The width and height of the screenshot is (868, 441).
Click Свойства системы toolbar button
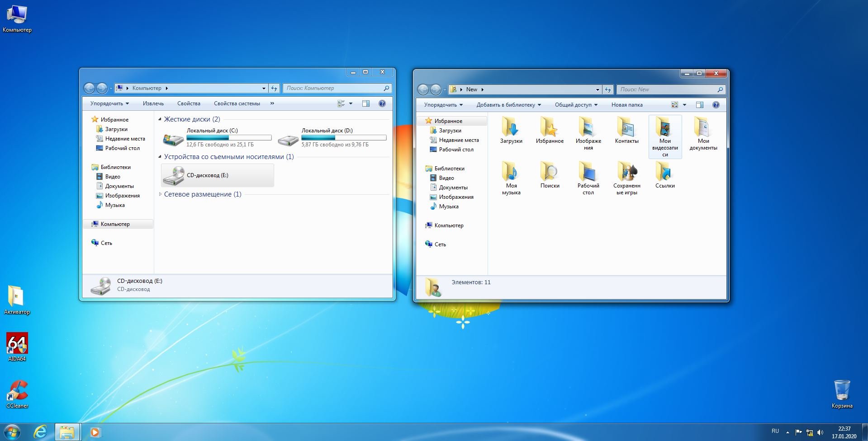pos(237,103)
